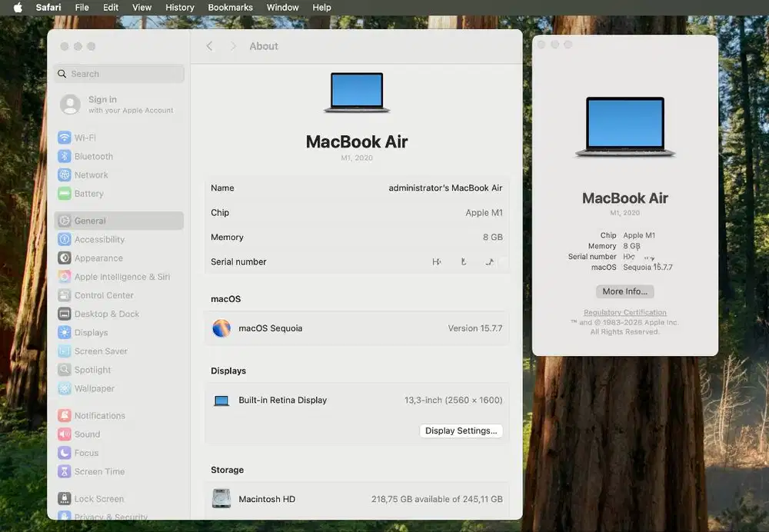Open the Help menu

tap(321, 8)
